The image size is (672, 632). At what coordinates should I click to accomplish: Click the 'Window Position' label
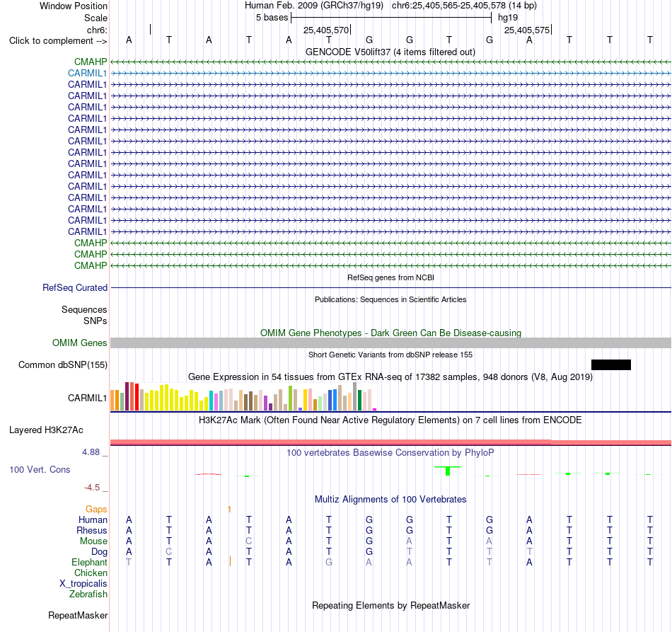point(74,6)
